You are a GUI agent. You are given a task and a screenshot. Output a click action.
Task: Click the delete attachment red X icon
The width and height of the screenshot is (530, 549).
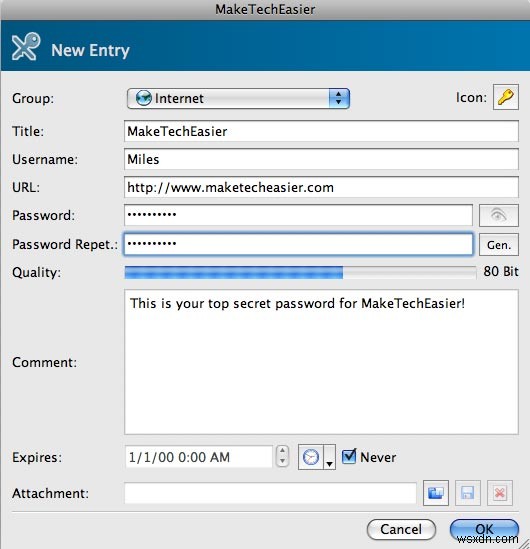500,493
